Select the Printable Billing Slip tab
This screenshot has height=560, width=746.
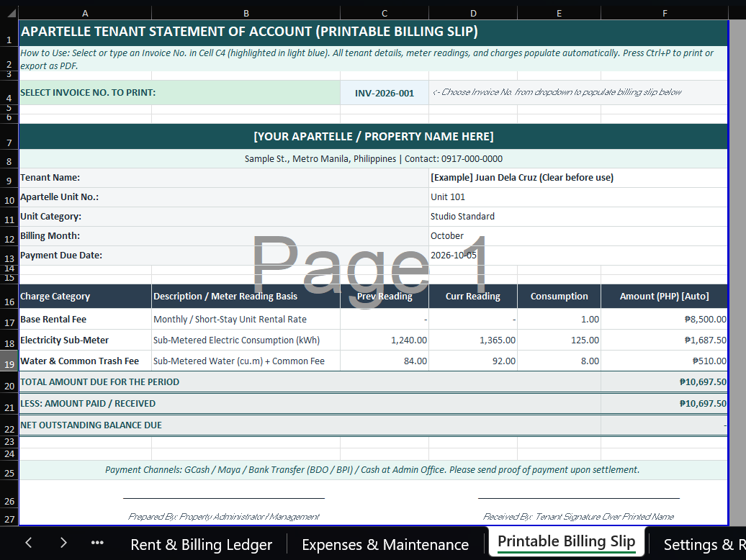point(566,541)
